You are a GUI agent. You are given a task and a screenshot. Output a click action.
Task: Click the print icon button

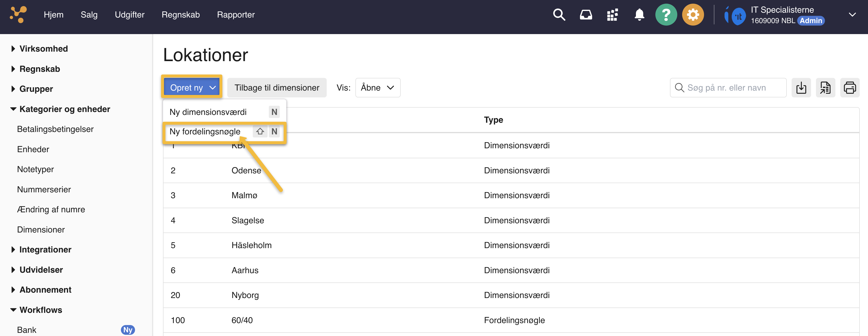click(850, 88)
